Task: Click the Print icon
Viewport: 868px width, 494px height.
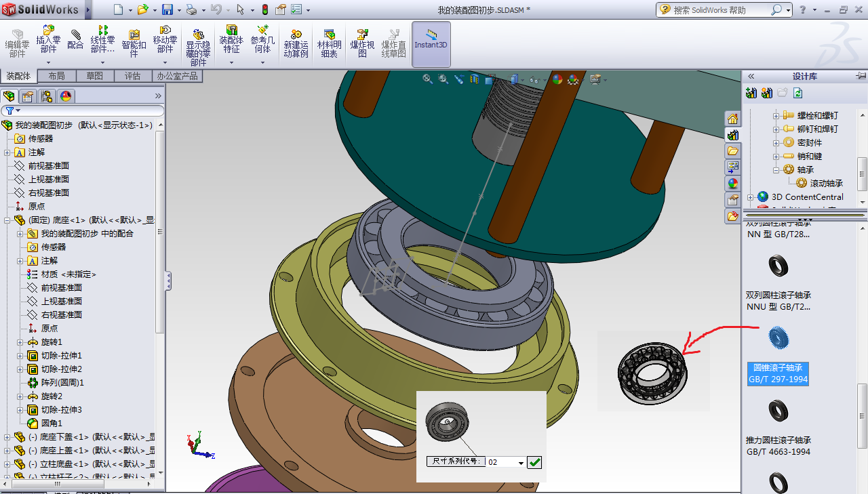Action: (x=191, y=9)
